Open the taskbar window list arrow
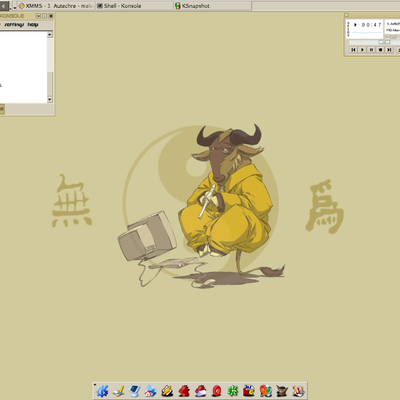The height and width of the screenshot is (400, 400). pyautogui.click(x=14, y=6)
